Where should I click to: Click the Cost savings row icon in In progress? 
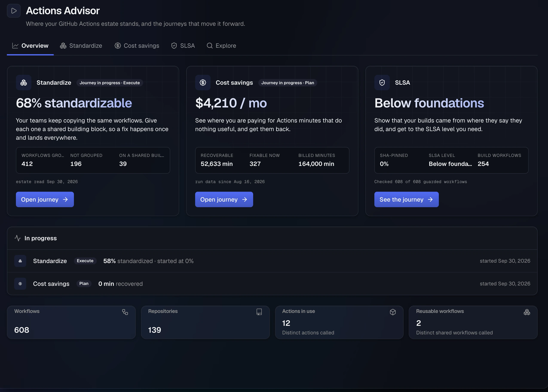(20, 284)
